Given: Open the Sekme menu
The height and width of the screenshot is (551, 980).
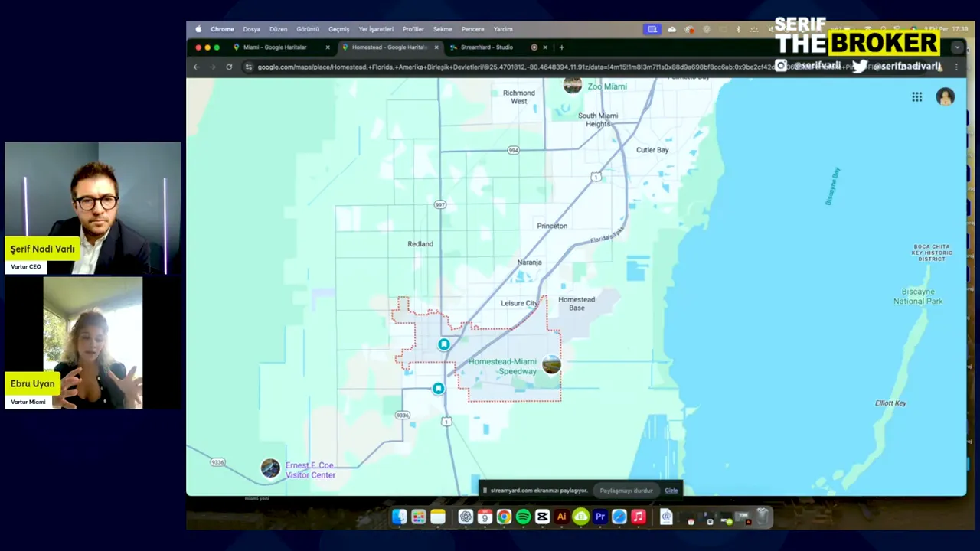Looking at the screenshot, I should click(443, 29).
